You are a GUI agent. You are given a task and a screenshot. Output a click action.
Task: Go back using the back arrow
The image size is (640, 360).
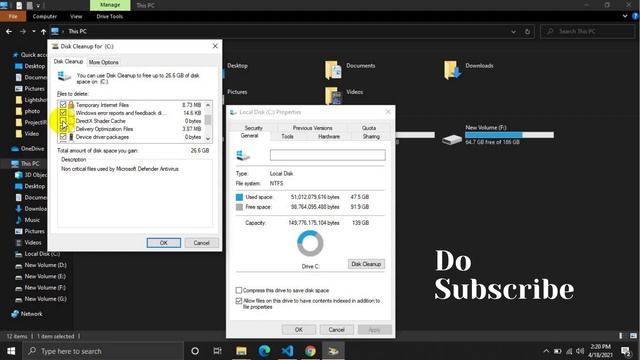point(9,31)
